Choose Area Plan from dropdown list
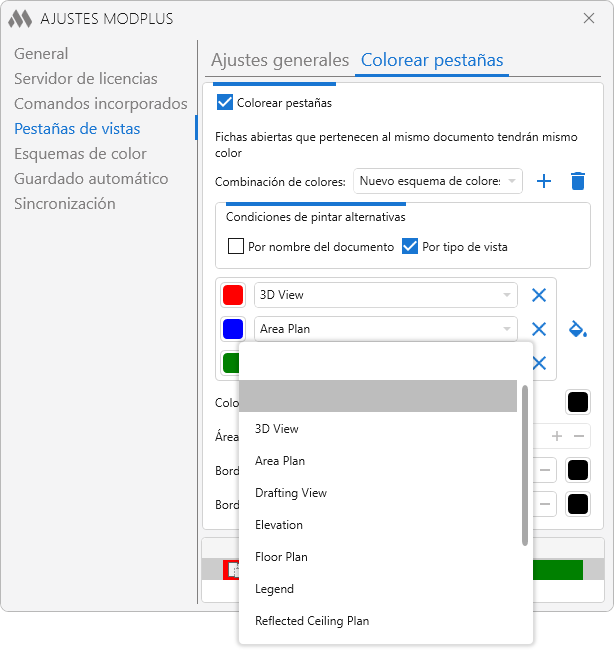 pyautogui.click(x=378, y=461)
